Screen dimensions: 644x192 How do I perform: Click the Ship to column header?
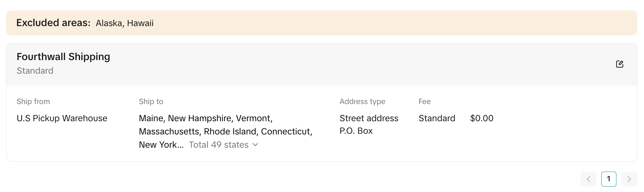point(151,102)
